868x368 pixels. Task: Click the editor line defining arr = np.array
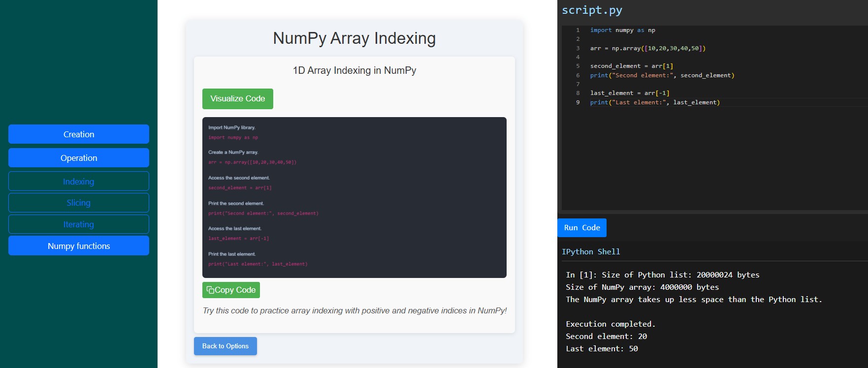648,48
